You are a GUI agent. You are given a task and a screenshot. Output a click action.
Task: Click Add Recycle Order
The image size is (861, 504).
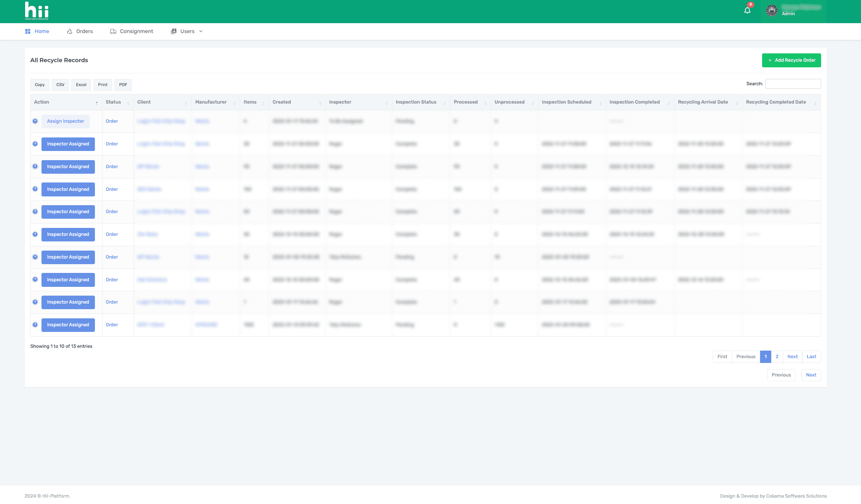(791, 60)
